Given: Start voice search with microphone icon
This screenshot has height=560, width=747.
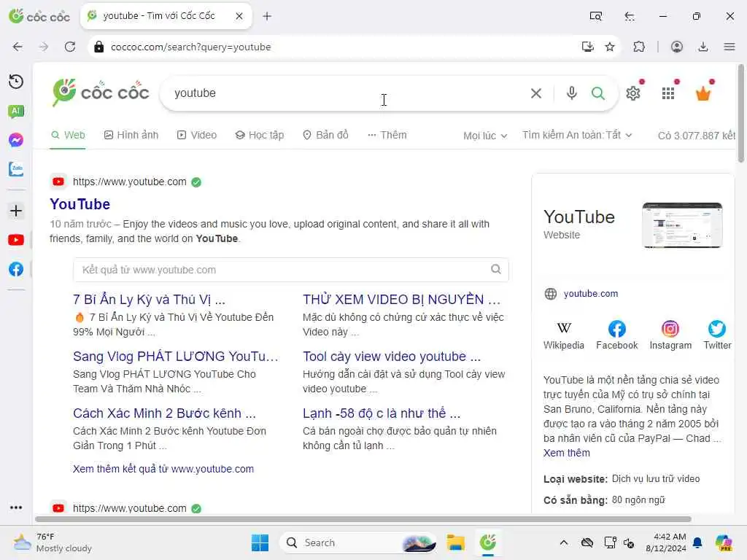Looking at the screenshot, I should pos(572,93).
